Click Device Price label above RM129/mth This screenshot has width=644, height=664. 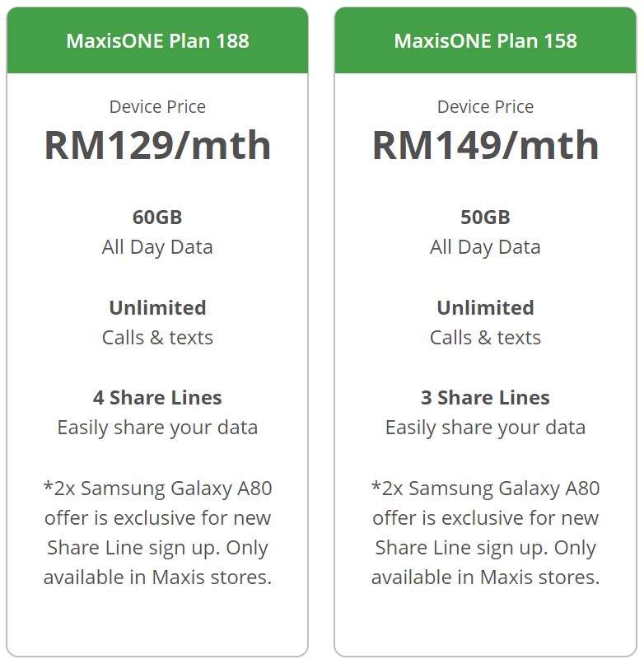157,106
